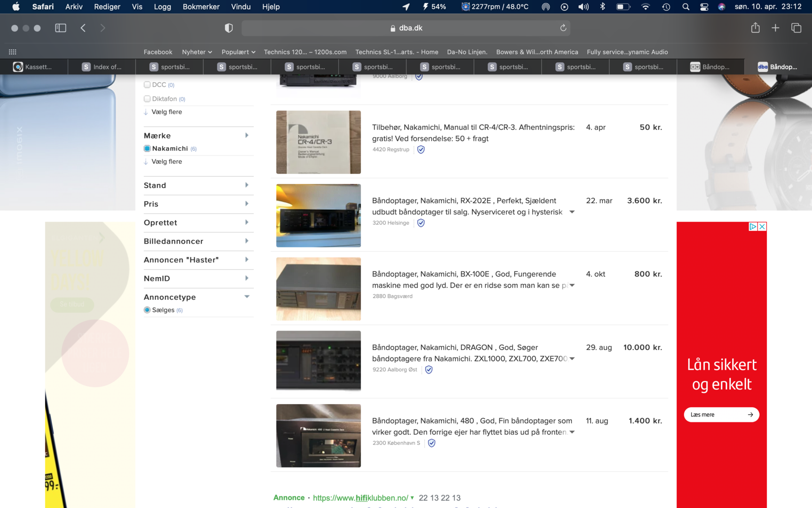Check the DCC filter checkbox
The width and height of the screenshot is (812, 508).
147,85
